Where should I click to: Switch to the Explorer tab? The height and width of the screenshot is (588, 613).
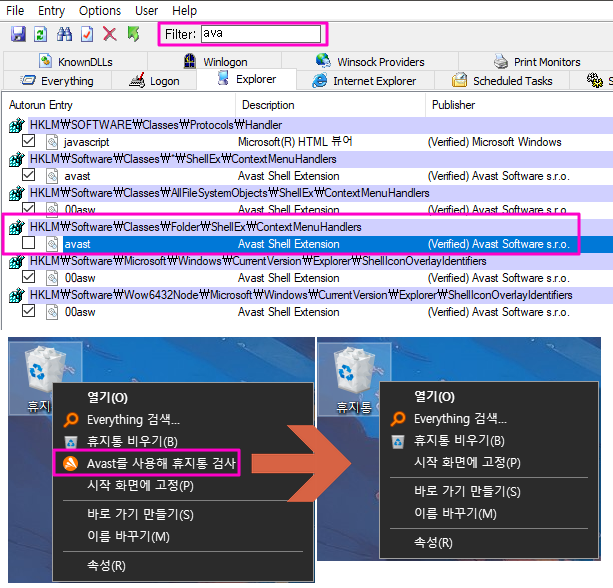(x=247, y=79)
